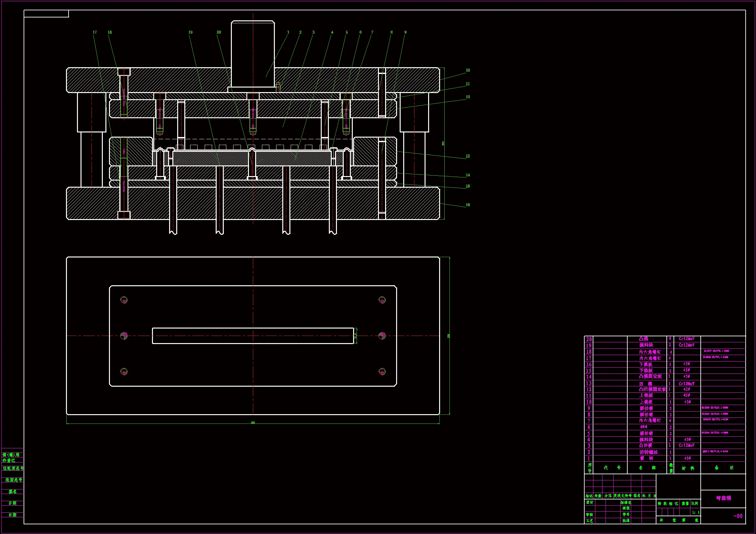756x534 pixels.
Task: Click part callout number 20 above section view
Action: click(x=219, y=32)
